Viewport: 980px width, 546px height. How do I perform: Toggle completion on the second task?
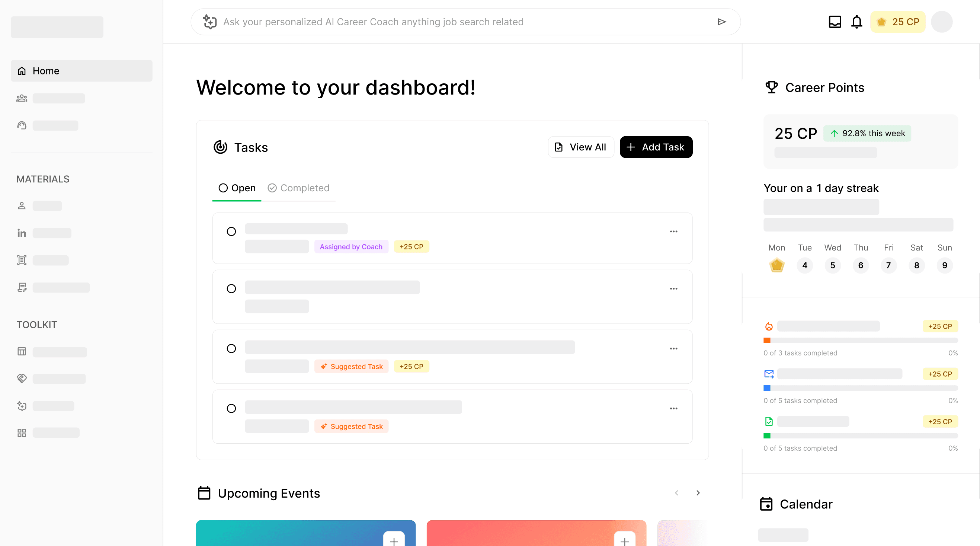[231, 288]
